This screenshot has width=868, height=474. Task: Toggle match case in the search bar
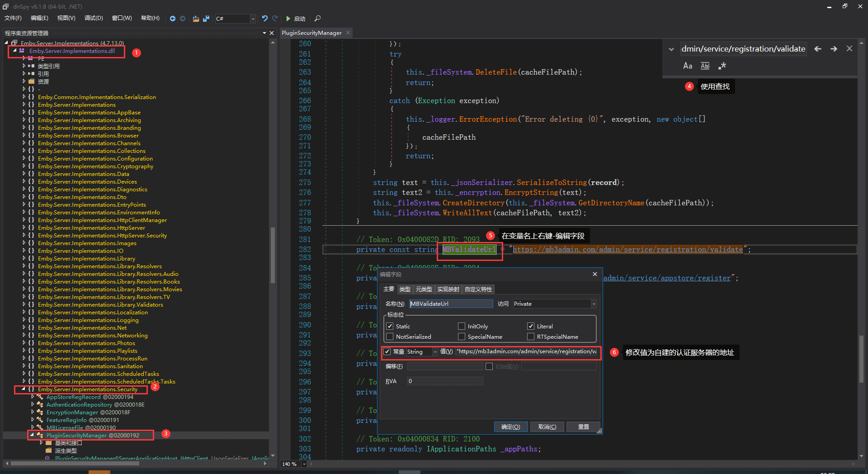[687, 66]
